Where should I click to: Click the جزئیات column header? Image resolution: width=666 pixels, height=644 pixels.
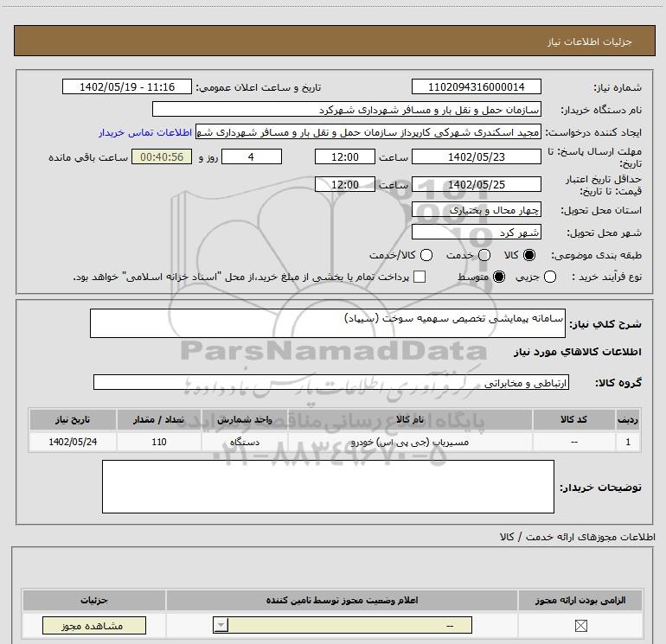[x=94, y=600]
